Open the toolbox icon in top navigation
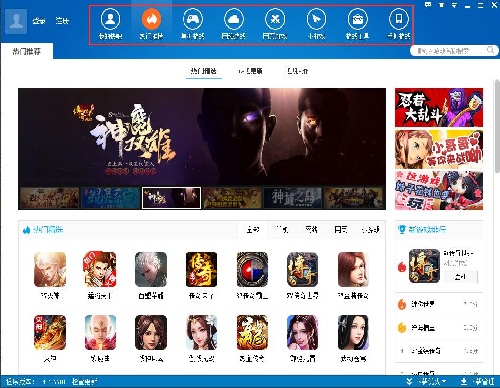This screenshot has height=388, width=500. coord(357,19)
